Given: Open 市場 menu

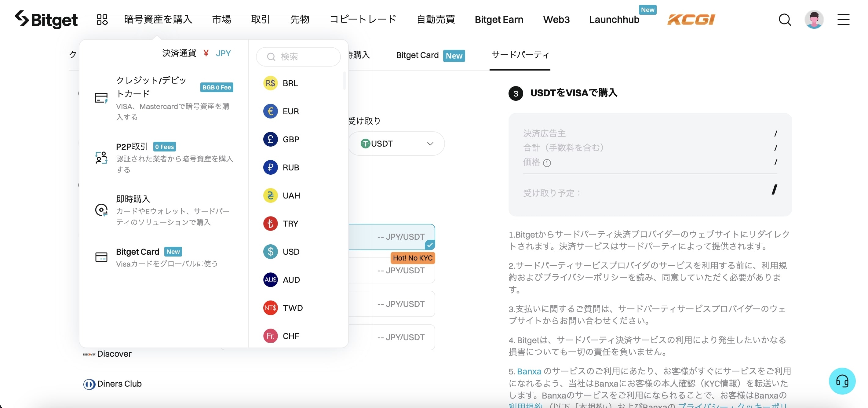Looking at the screenshot, I should [222, 20].
